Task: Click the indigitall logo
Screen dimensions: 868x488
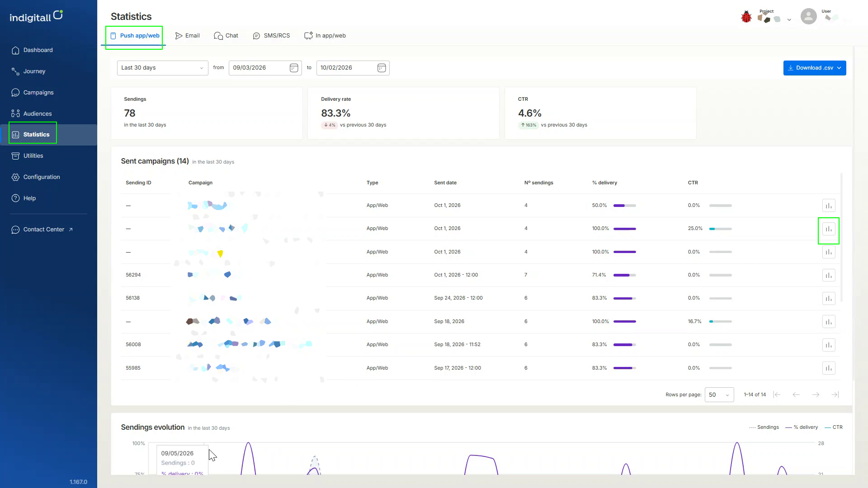Action: click(36, 16)
